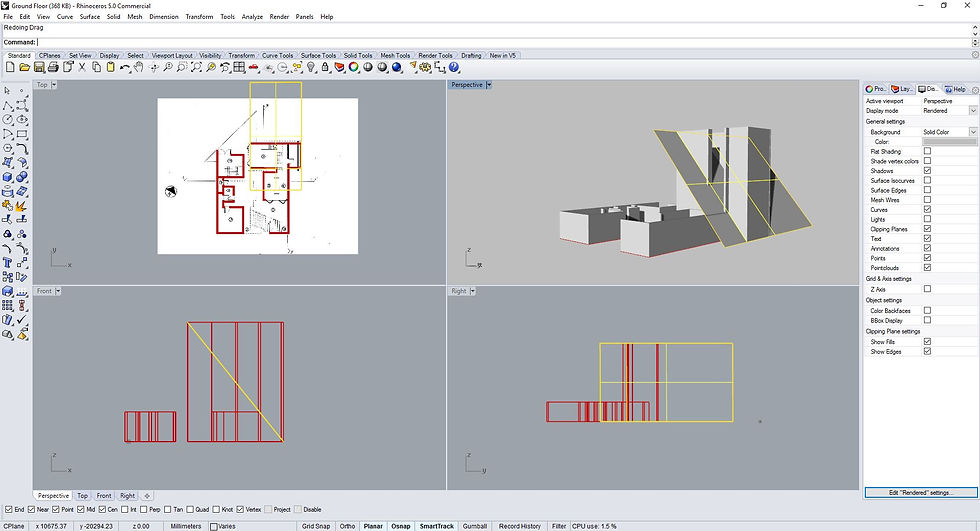Click the Zoom Extents icon

coord(196,67)
